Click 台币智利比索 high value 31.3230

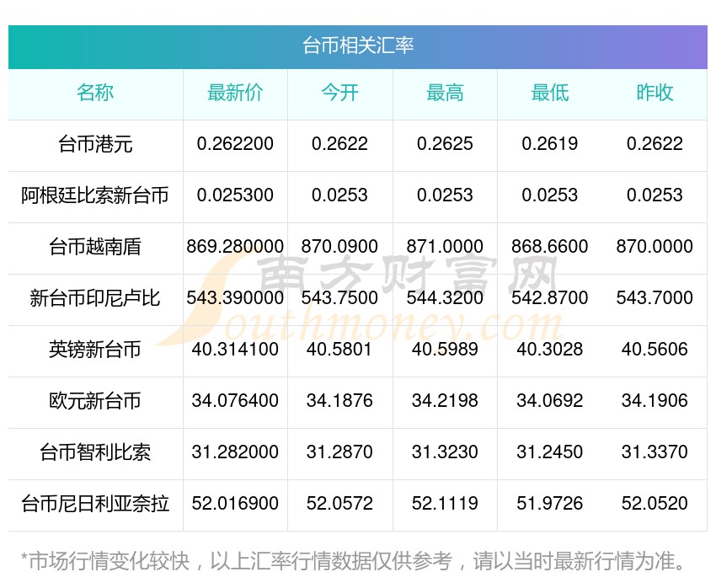click(x=445, y=452)
